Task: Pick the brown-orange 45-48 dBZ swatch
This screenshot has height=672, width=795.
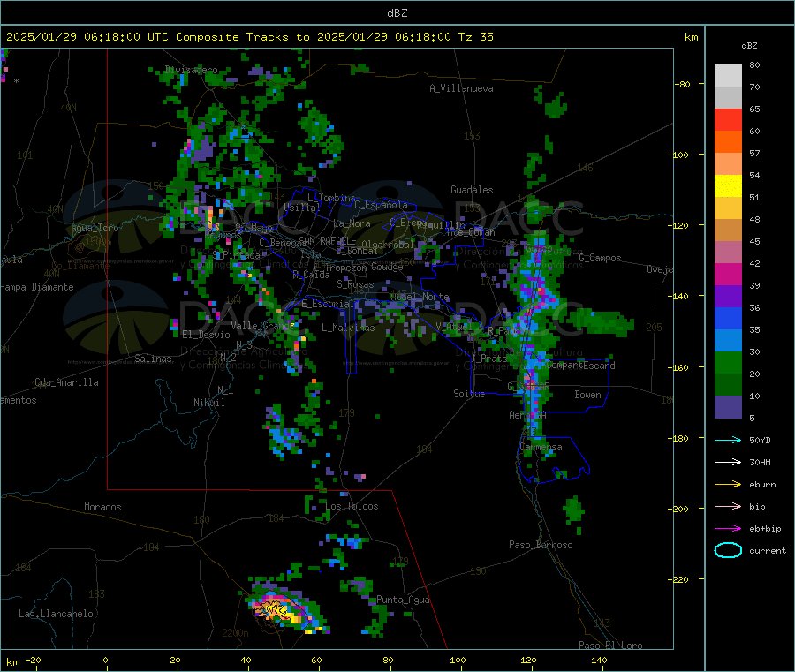Action: [x=728, y=230]
